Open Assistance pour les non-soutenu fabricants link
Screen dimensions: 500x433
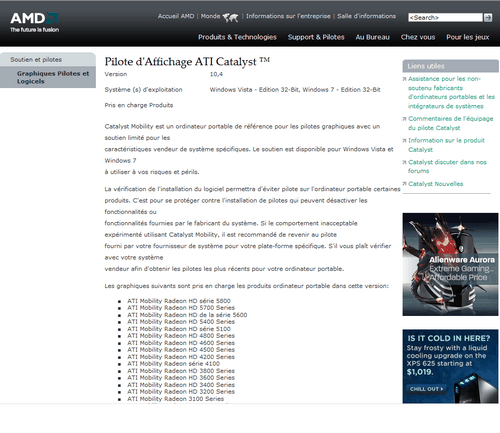tap(451, 92)
